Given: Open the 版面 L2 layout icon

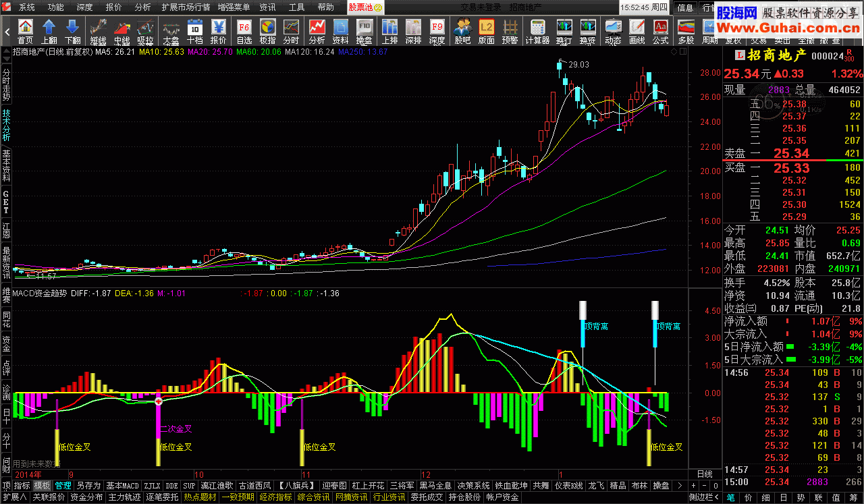Looking at the screenshot, I should pyautogui.click(x=486, y=31).
